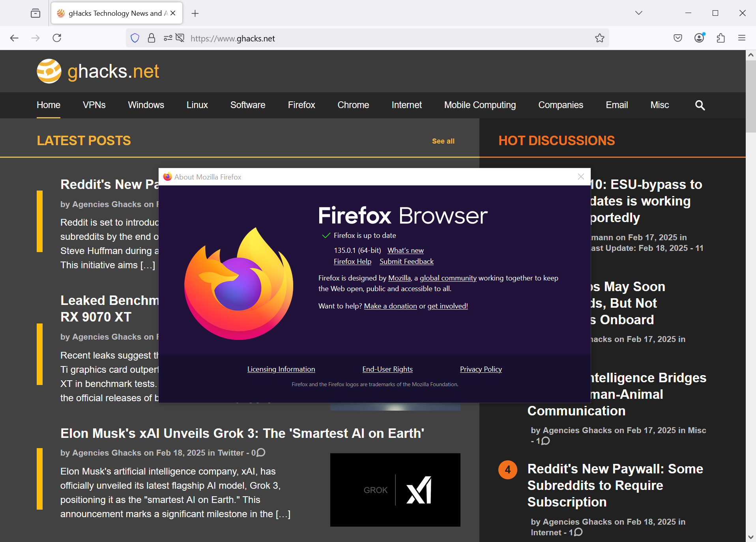Open comments bubble on Grok 3 post
The width and height of the screenshot is (756, 542).
261,452
